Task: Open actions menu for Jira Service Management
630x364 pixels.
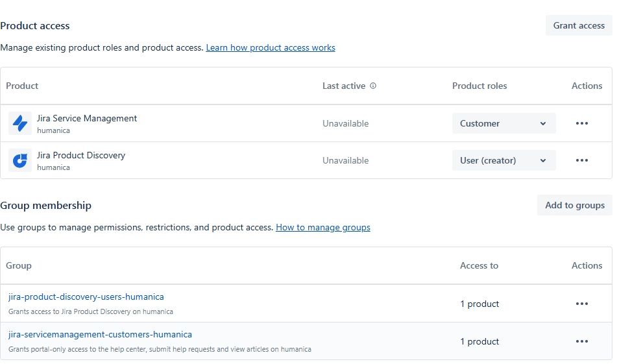Action: click(581, 123)
